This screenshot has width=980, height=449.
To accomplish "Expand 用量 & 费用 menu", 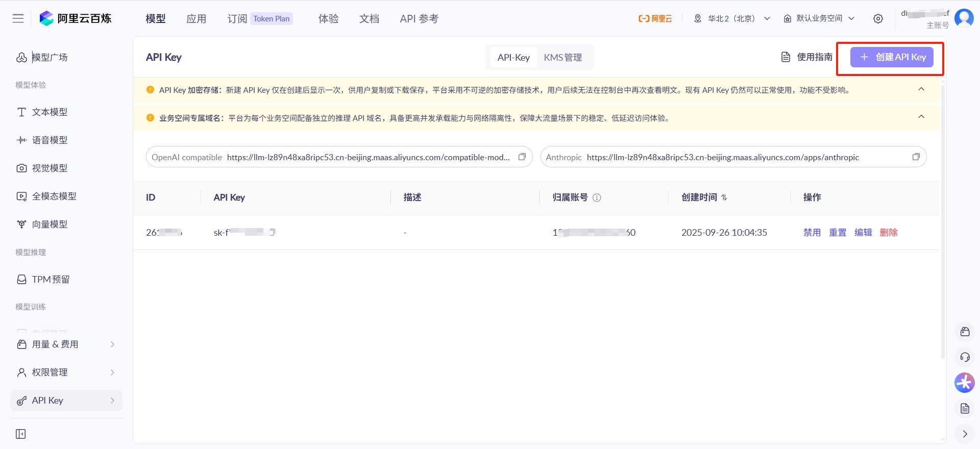I will 66,344.
